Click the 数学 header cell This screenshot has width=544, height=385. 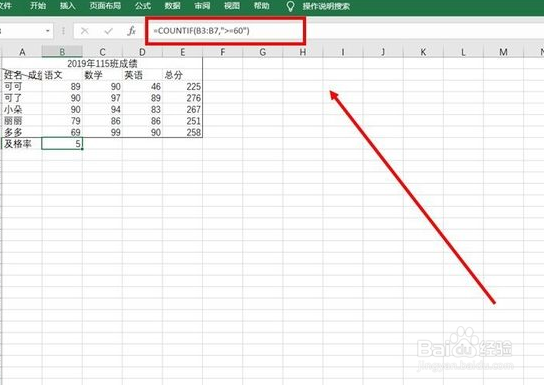[102, 75]
